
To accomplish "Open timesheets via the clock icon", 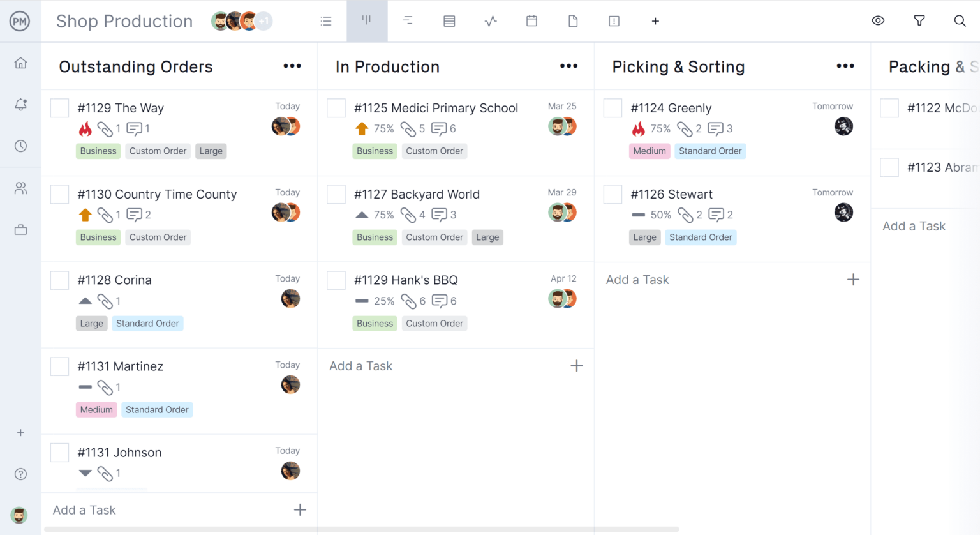I will tap(20, 146).
